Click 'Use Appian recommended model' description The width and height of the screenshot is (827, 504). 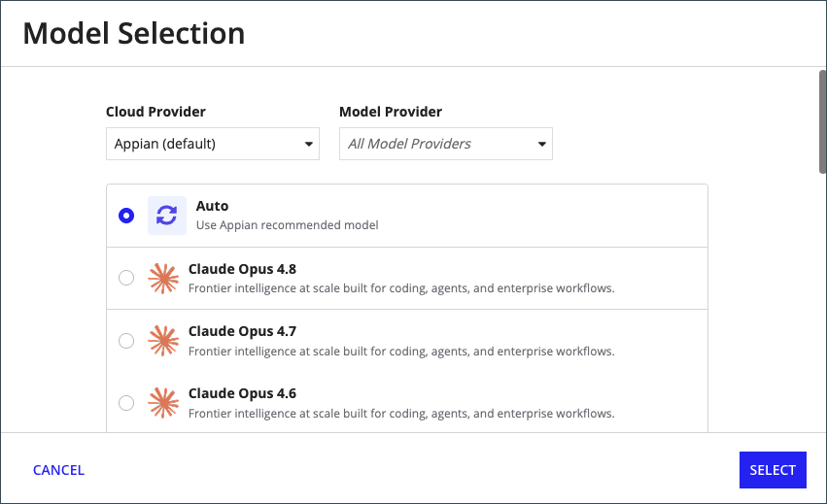coord(287,225)
